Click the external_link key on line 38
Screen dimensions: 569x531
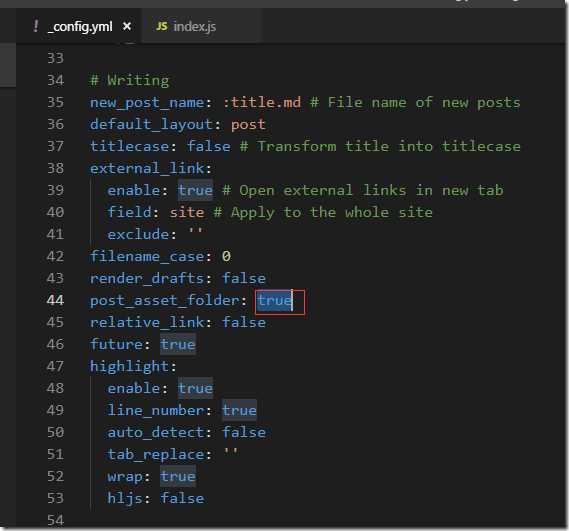click(x=147, y=168)
